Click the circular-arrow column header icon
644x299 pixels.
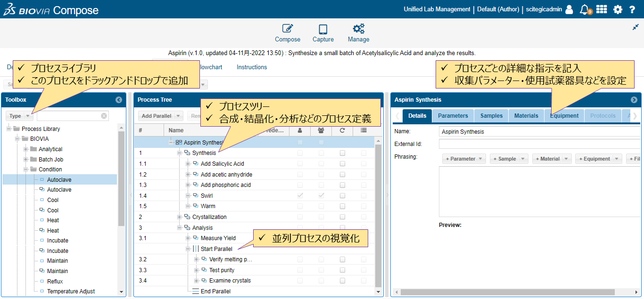click(x=342, y=130)
